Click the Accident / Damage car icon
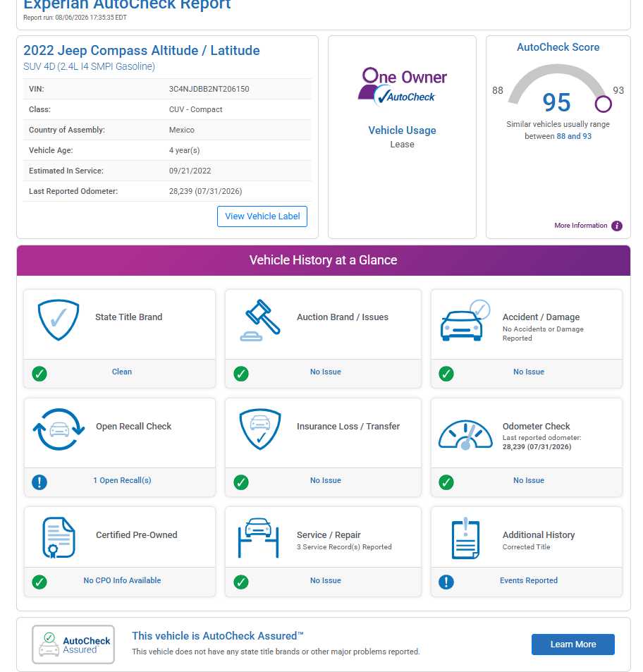This screenshot has width=643, height=672. tap(465, 320)
